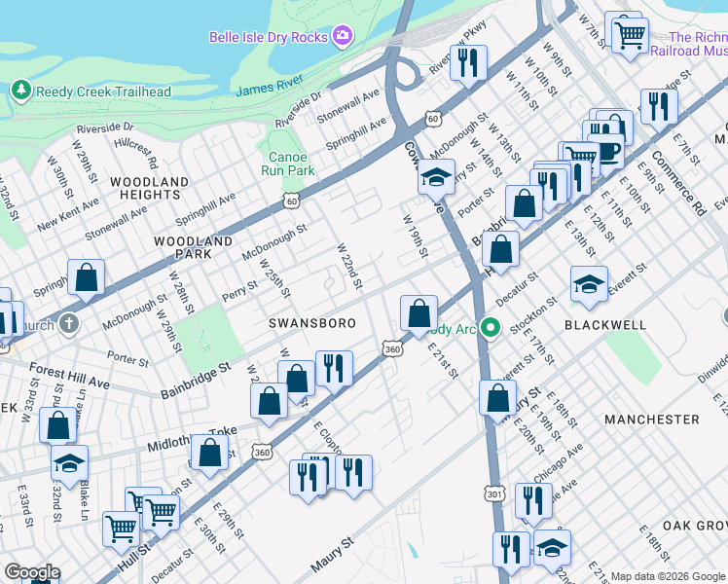Click the OAK GROVE neighborhood label
This screenshot has width=728, height=584.
695,526
